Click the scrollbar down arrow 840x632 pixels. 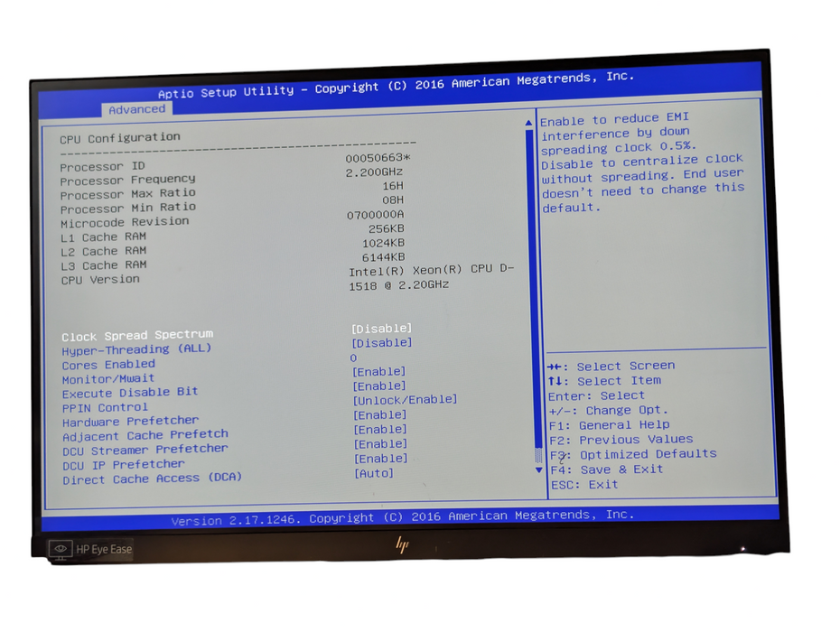coord(539,469)
